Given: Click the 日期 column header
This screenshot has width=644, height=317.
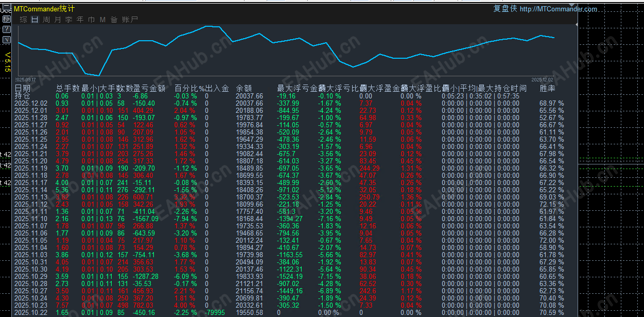Looking at the screenshot, I should [x=22, y=89].
